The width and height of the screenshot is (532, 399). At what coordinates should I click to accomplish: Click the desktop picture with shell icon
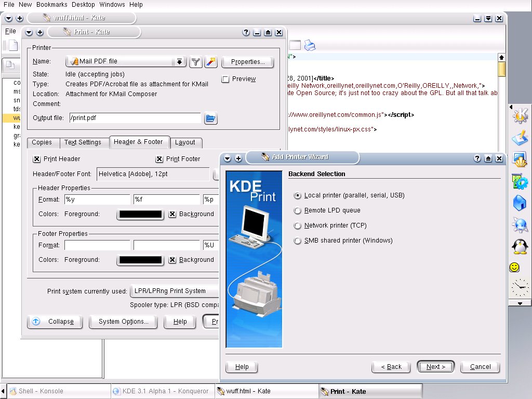coord(520,159)
